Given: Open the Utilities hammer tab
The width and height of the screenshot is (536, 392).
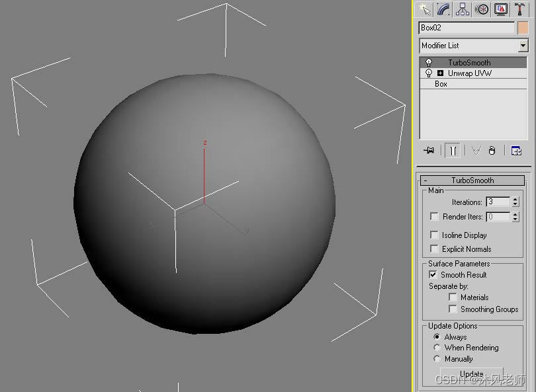Looking at the screenshot, I should coord(519,9).
